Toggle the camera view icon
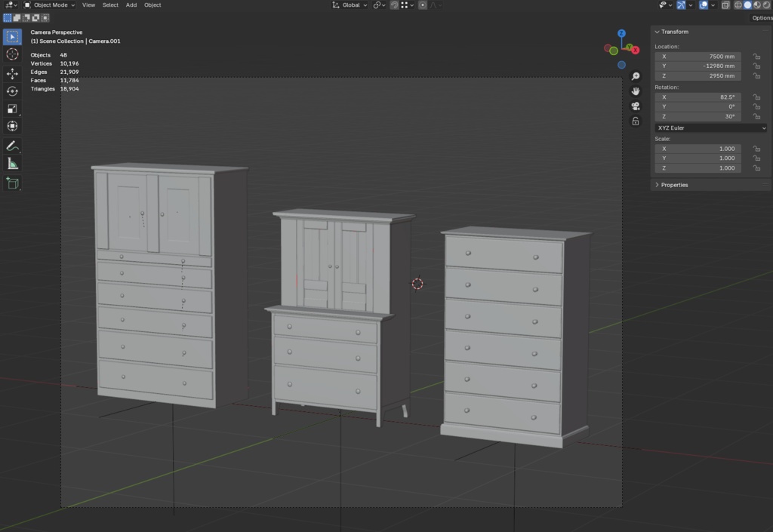773x532 pixels. coord(636,106)
